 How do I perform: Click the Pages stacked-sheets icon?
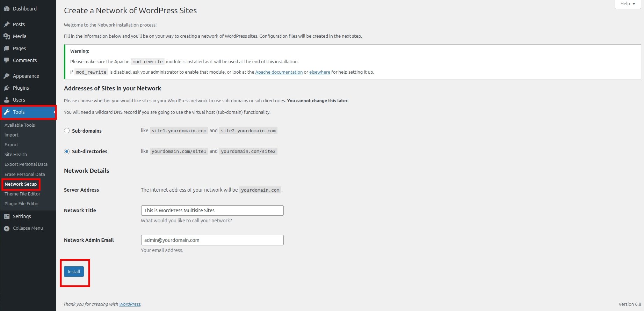click(x=7, y=49)
